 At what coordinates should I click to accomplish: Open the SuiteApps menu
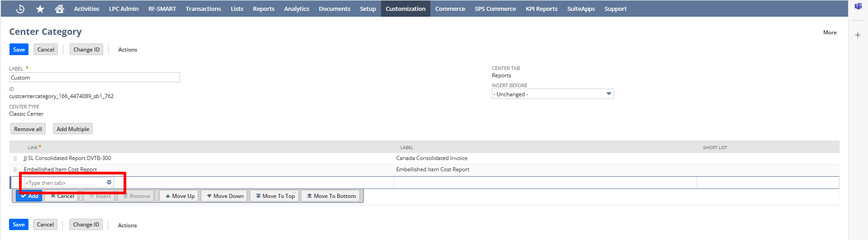point(581,9)
